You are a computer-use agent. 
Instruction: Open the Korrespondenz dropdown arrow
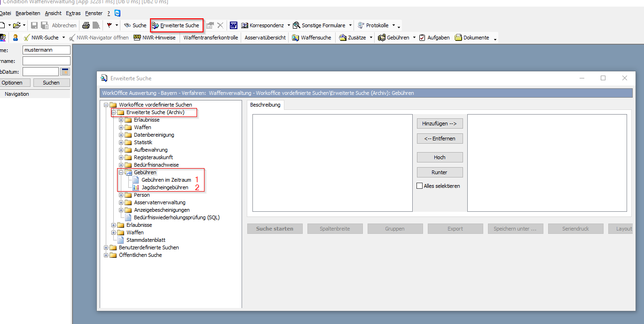point(289,25)
